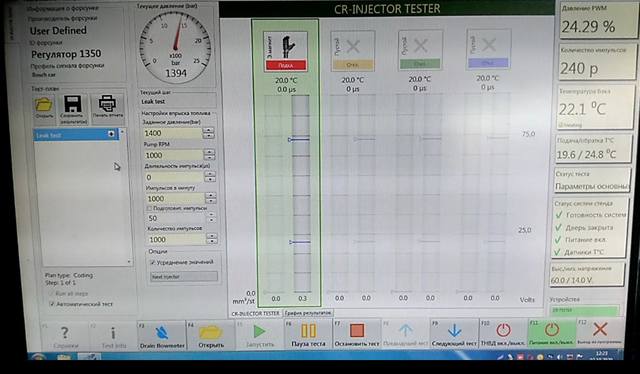
Task: Click the Next injector button under options
Action: pyautogui.click(x=184, y=277)
